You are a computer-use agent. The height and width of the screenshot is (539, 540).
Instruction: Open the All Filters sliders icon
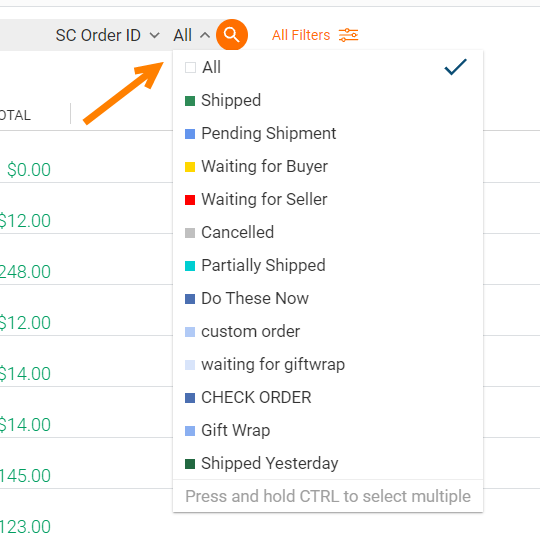(349, 35)
